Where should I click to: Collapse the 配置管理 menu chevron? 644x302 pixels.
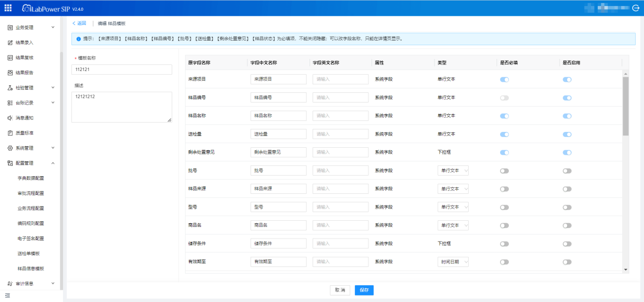[53, 163]
